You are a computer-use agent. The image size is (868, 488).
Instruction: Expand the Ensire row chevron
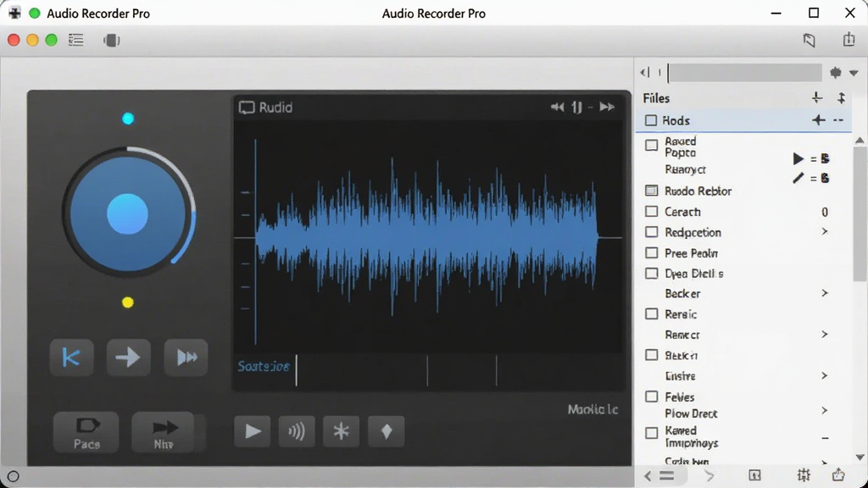point(824,375)
